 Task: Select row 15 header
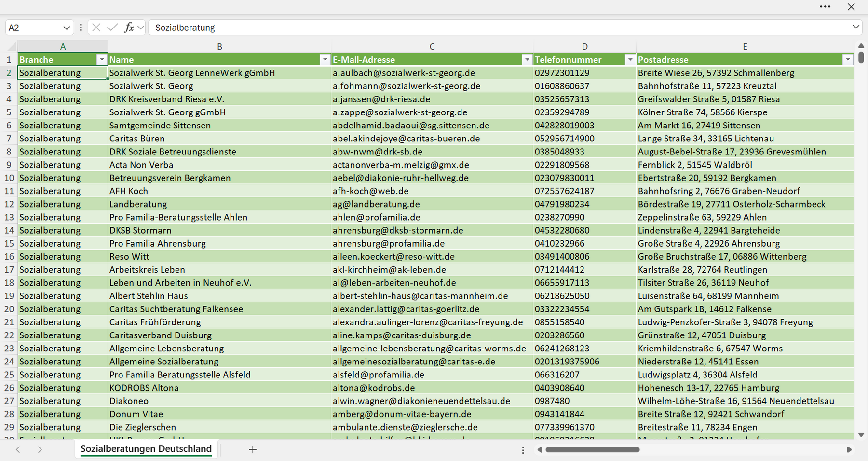pos(9,243)
